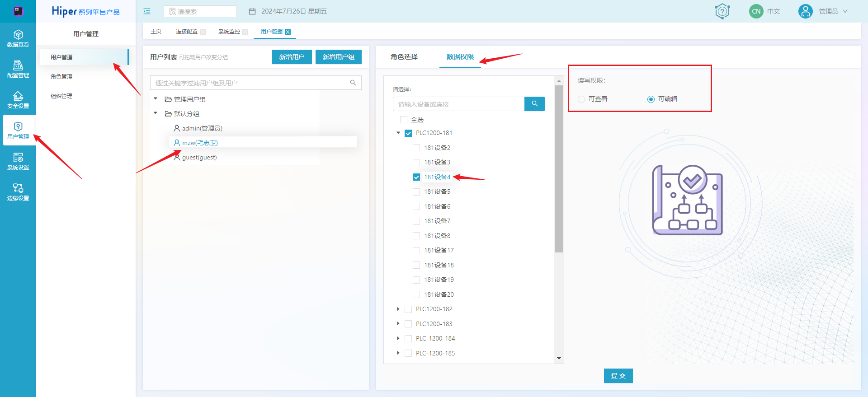Select 用户管理 sidebar icon
Image resolution: width=868 pixels, height=397 pixels.
(x=18, y=131)
